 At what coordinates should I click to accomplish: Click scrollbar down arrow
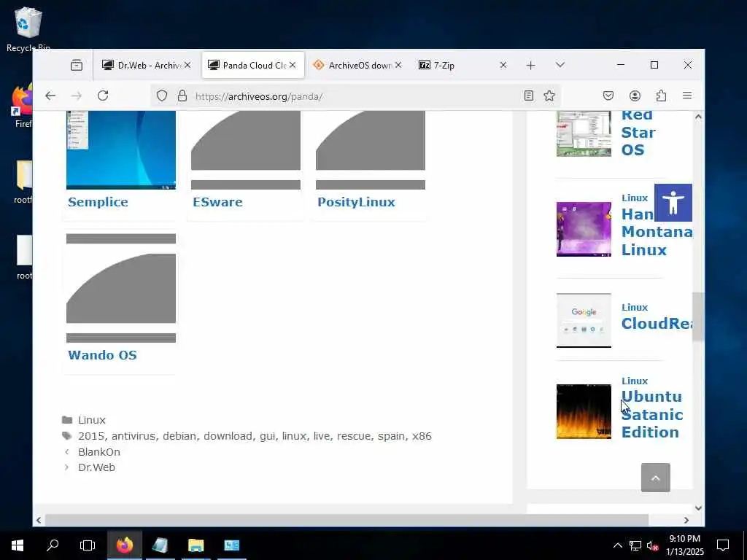[698, 508]
